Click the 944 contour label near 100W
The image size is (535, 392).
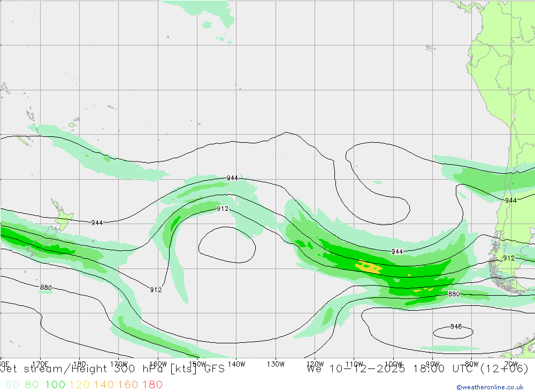[397, 252]
